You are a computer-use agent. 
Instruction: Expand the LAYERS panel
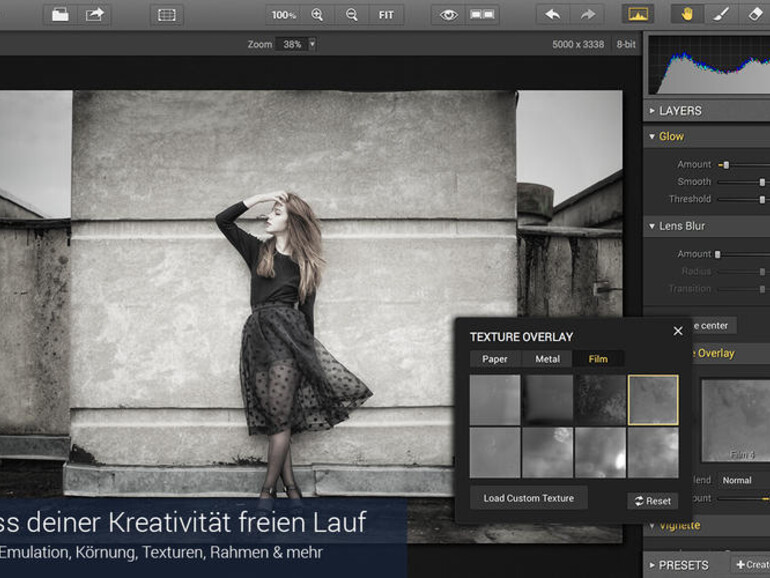click(680, 111)
